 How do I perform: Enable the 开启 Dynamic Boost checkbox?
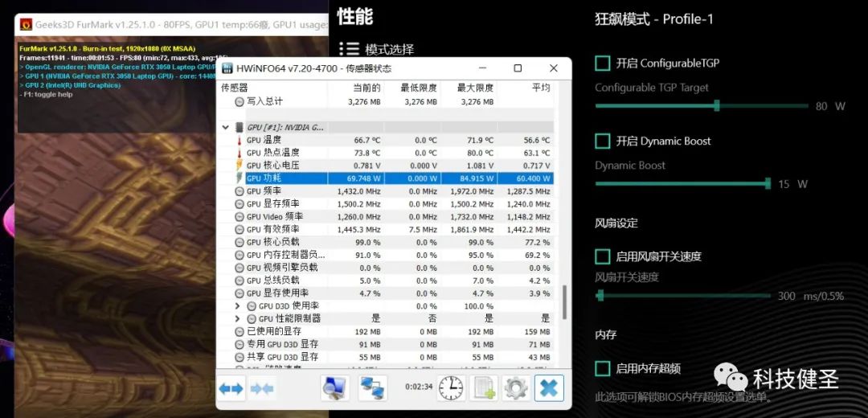(602, 141)
